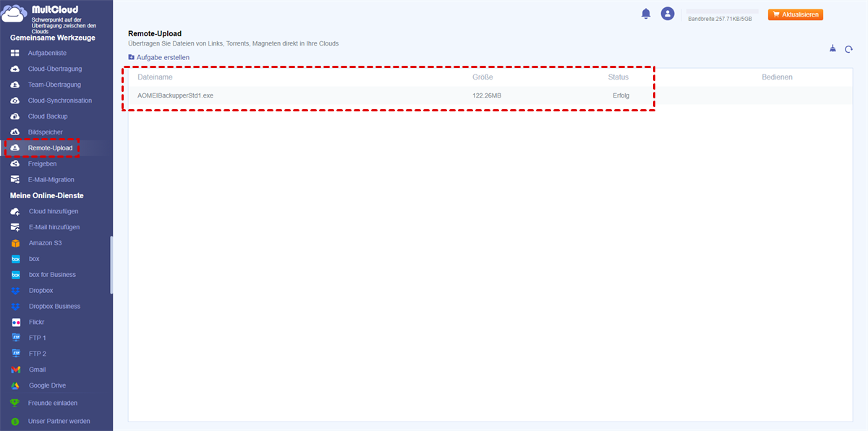Click the Cloud-Synchronisation icon

15,101
